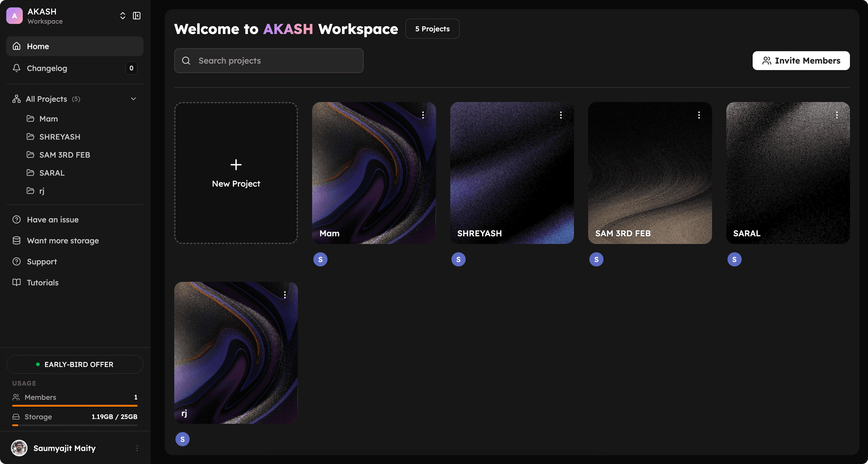Select the SARAL folder in sidebar
The width and height of the screenshot is (868, 464).
click(51, 173)
